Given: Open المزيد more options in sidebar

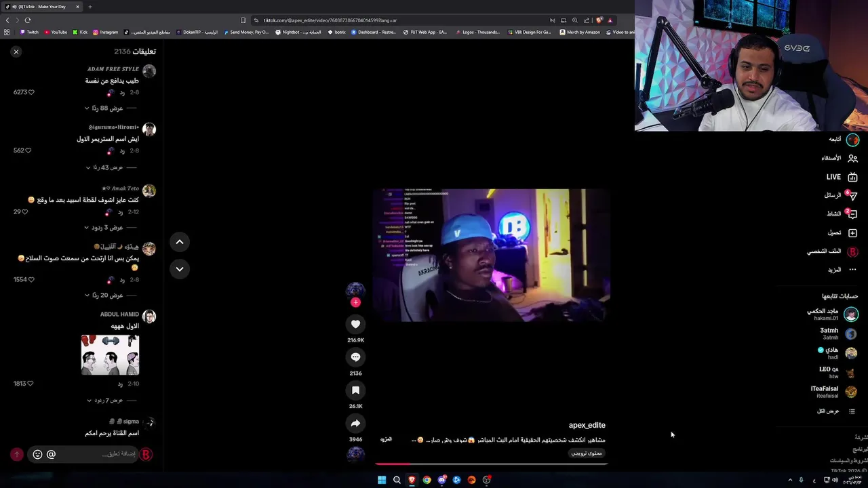Looking at the screenshot, I should 841,270.
